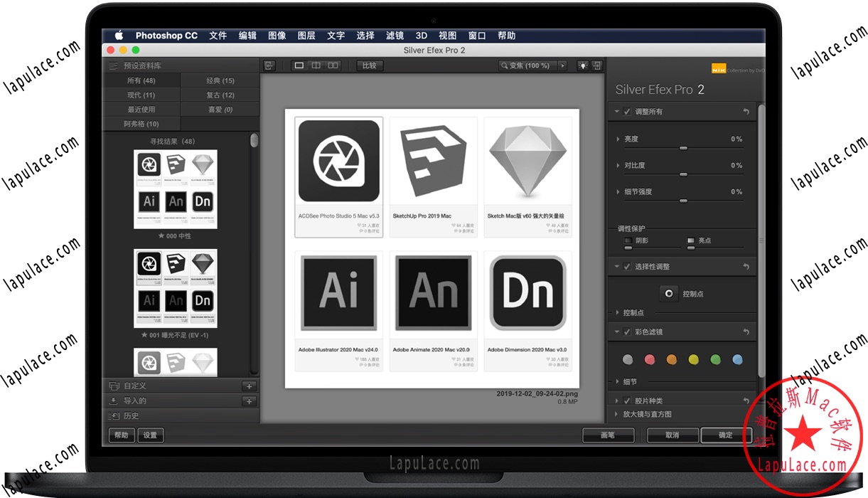The image size is (868, 498).
Task: Click the add 控制点 (control point) icon
Action: 668,293
